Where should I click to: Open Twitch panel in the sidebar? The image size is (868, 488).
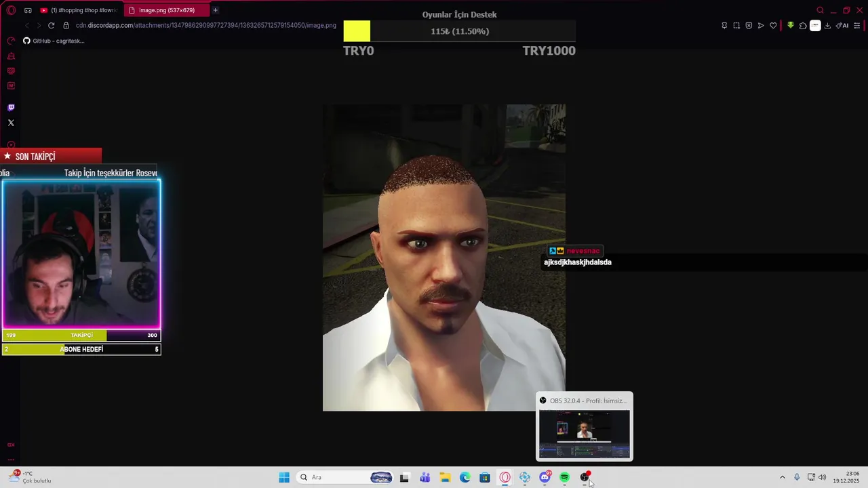(11, 108)
